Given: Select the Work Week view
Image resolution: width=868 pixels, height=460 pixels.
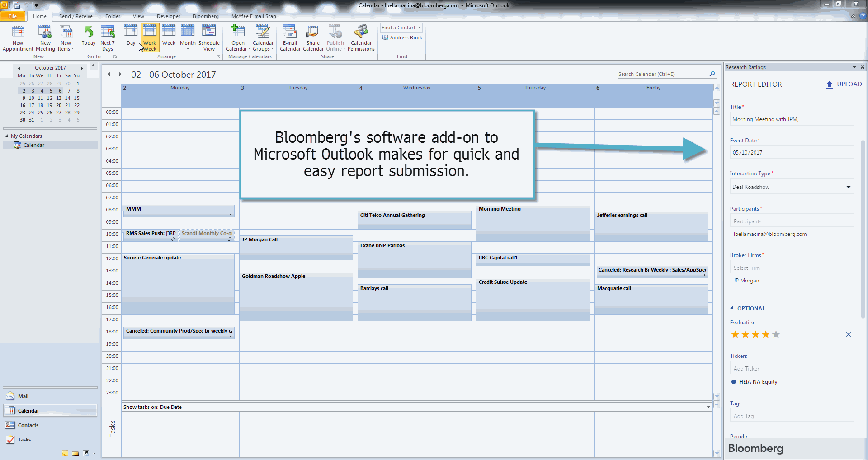Looking at the screenshot, I should click(x=150, y=38).
